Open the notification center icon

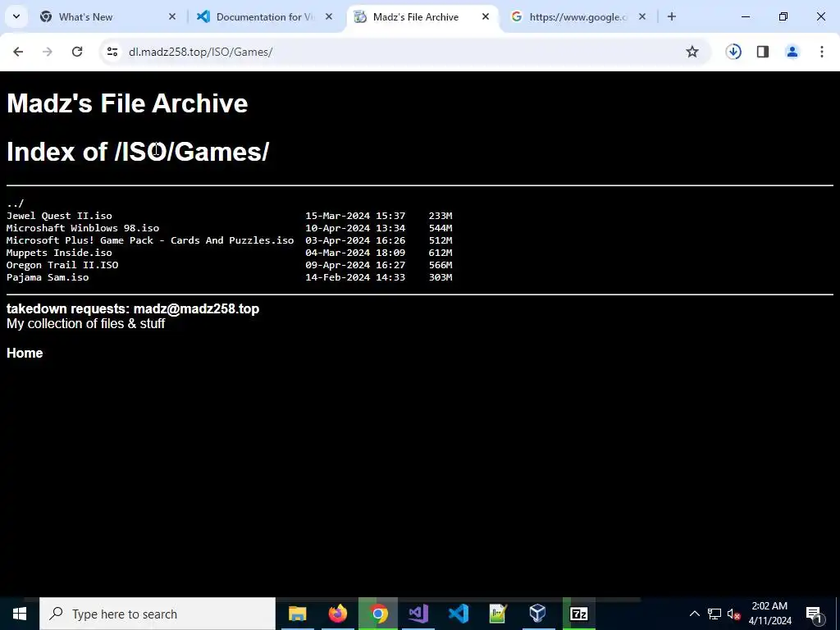pyautogui.click(x=815, y=614)
